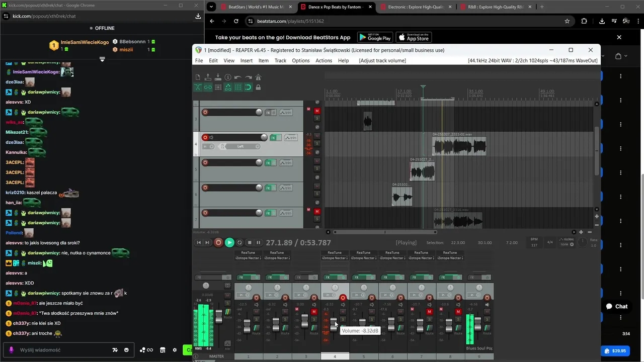Click BPM 117 tempo field
The height and width of the screenshot is (362, 644).
point(534,243)
